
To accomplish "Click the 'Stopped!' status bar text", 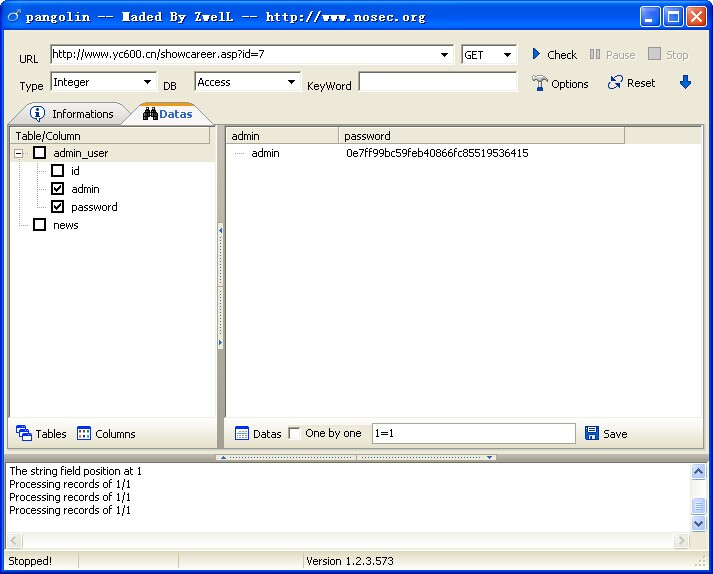I will [x=30, y=561].
